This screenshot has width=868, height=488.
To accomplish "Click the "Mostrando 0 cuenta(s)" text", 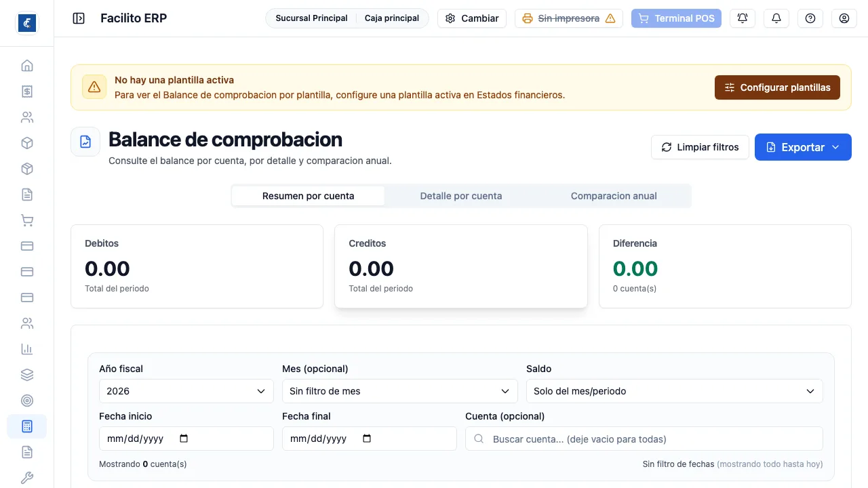I will pyautogui.click(x=143, y=464).
